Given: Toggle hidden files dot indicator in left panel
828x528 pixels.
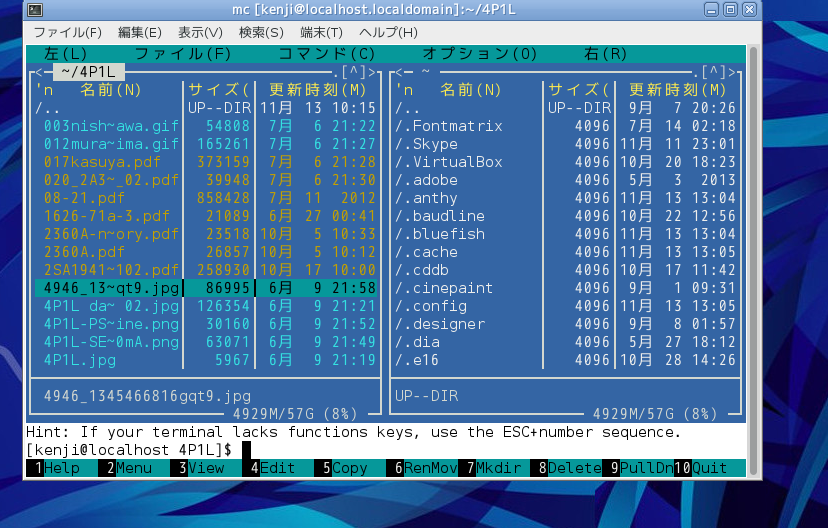Looking at the screenshot, I should coord(335,72).
